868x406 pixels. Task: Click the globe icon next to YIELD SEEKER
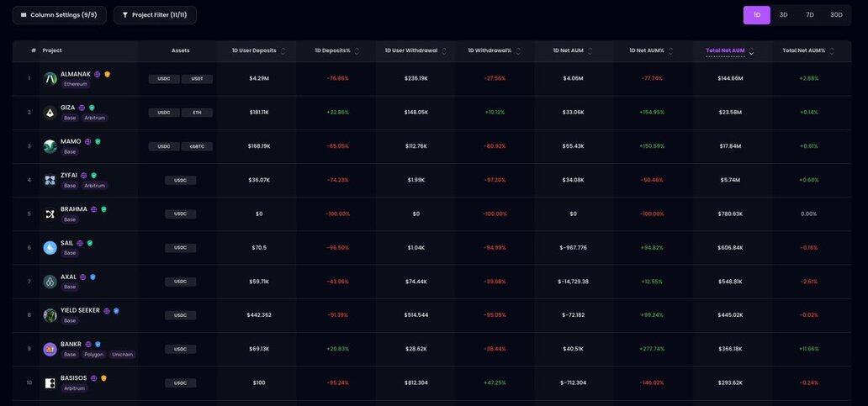pyautogui.click(x=107, y=311)
